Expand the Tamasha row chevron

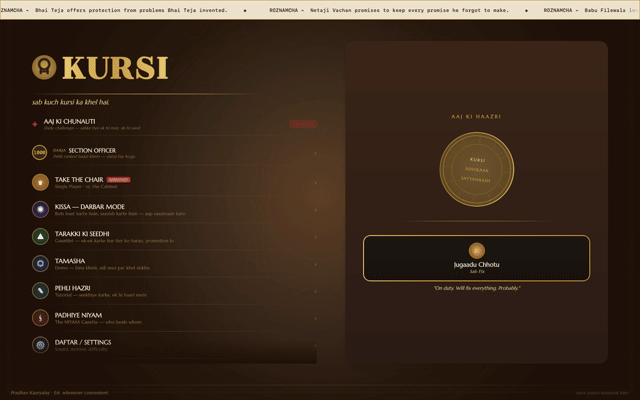coord(315,264)
